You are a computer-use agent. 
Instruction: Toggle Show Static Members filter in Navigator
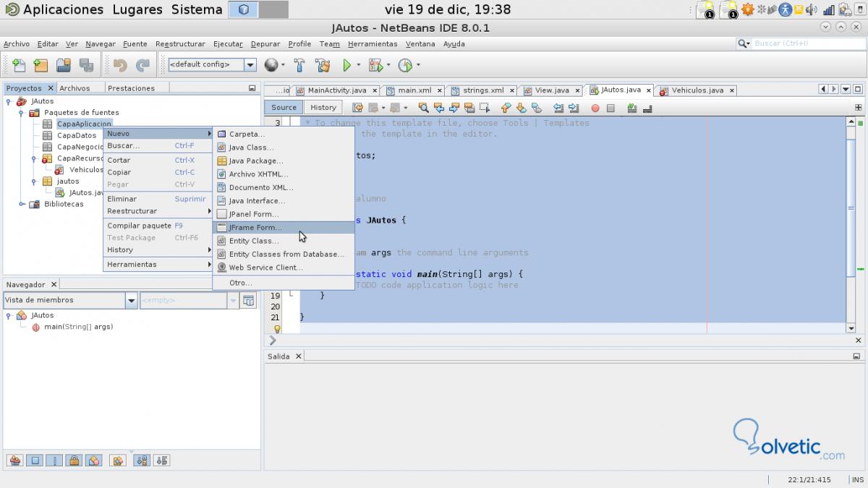pos(54,460)
